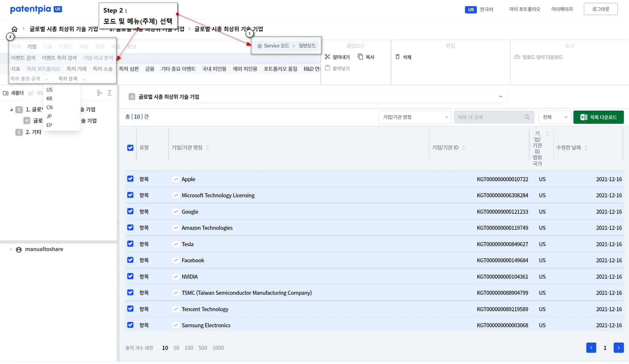Click the 로그아웃 button
Screen dimensions: 629x364
coord(600,9)
